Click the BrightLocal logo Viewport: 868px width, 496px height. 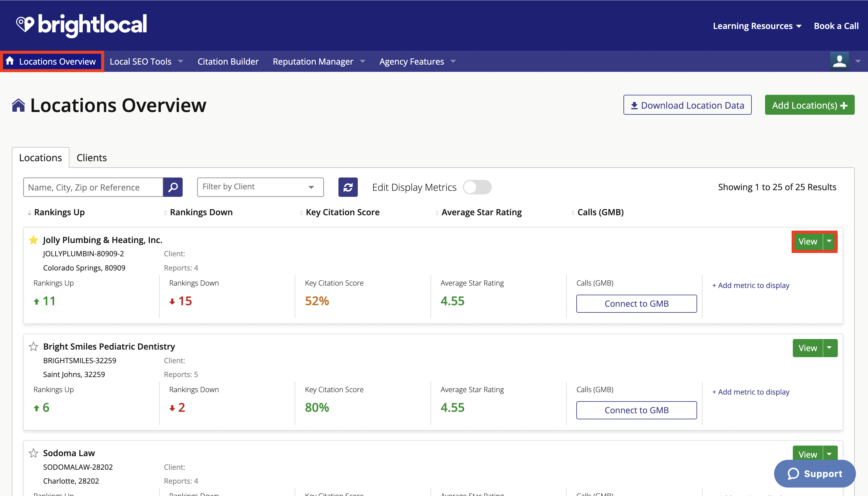pos(82,25)
